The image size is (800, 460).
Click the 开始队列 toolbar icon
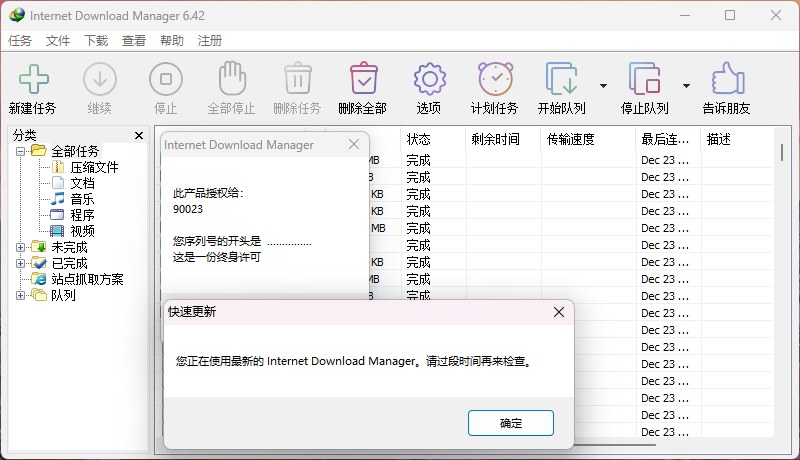tap(561, 79)
